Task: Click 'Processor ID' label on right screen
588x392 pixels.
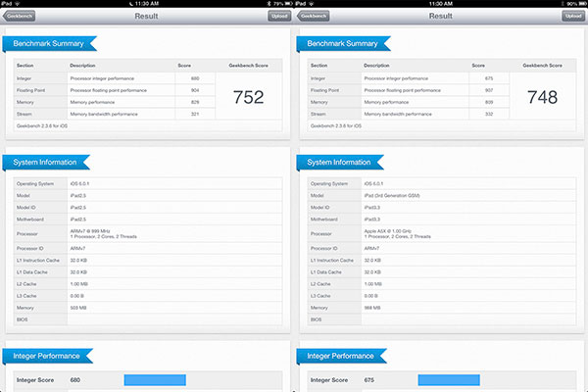Action: pyautogui.click(x=324, y=248)
